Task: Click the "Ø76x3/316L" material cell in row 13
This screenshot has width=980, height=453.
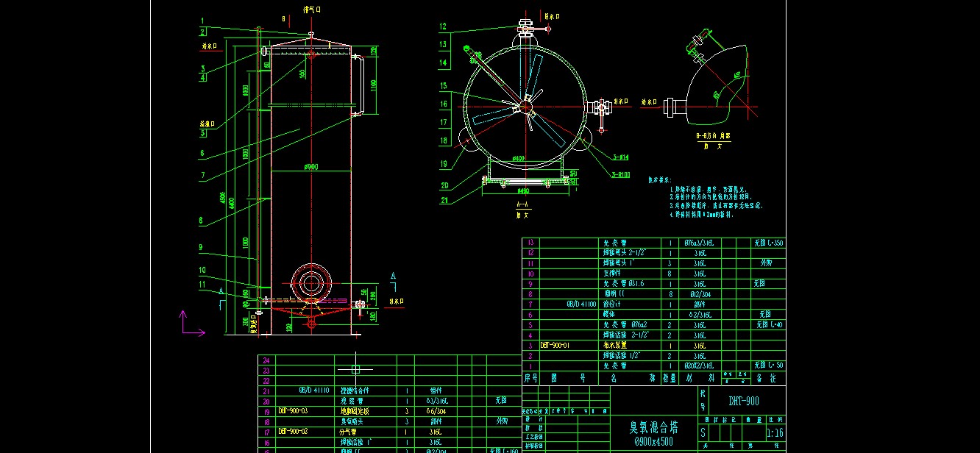Action: pyautogui.click(x=698, y=243)
